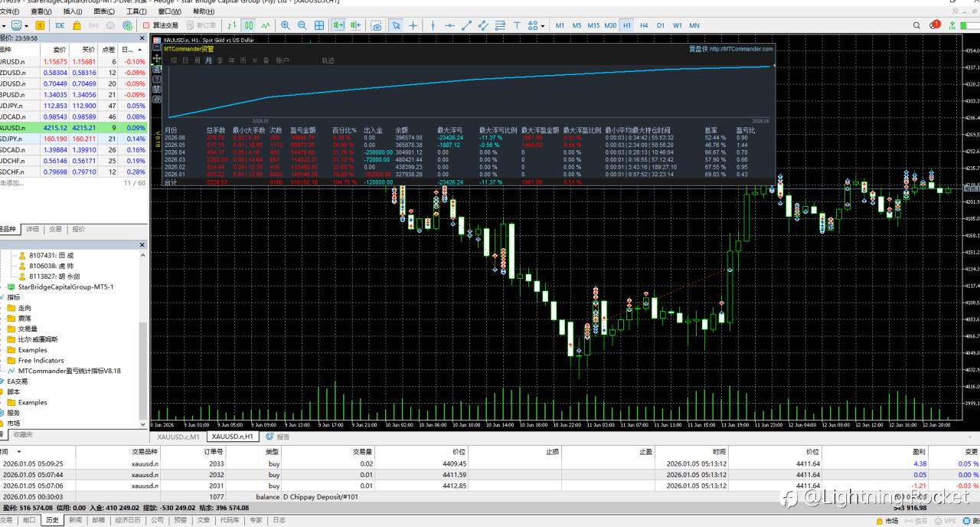
Task: Zoom in the chart
Action: pyautogui.click(x=285, y=25)
